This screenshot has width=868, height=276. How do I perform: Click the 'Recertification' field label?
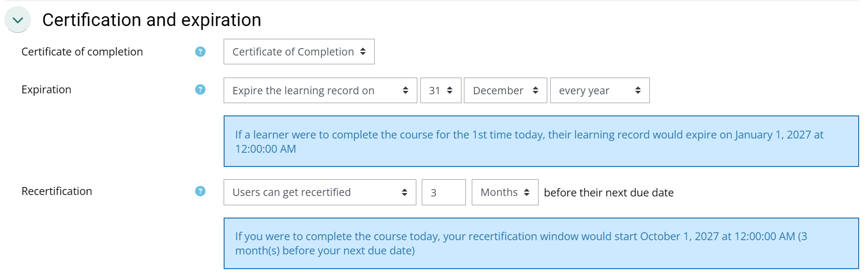point(57,191)
